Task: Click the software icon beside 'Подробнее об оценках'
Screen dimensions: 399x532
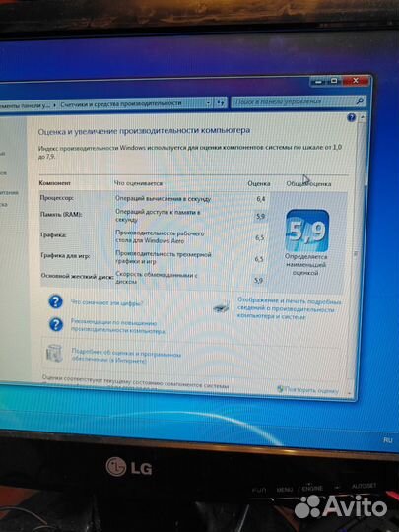Action: pyautogui.click(x=54, y=353)
